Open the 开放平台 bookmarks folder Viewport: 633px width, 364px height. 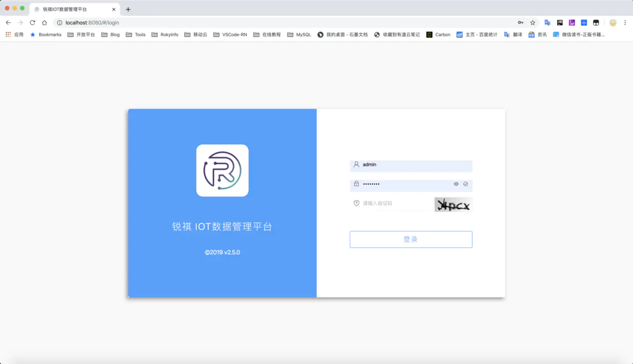[81, 35]
